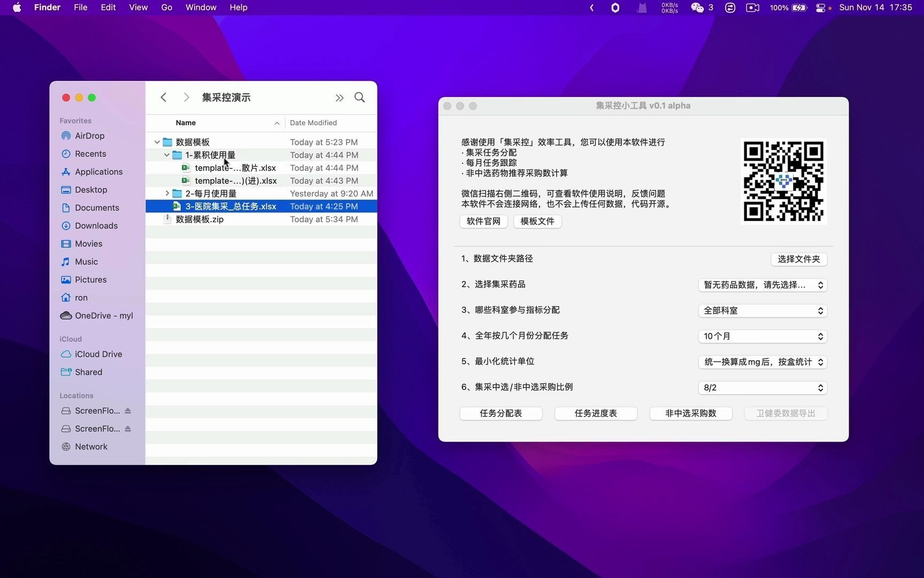Viewport: 924px width, 578px height.
Task: Select 3-医院集采_总任务.xlsx file
Action: [x=261, y=207]
